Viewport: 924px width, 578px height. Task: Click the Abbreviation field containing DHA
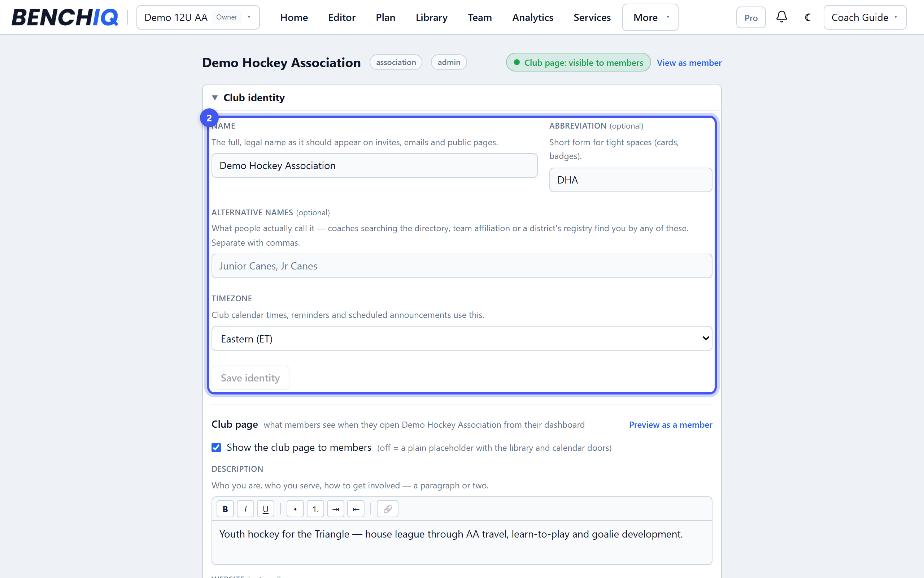coord(631,180)
